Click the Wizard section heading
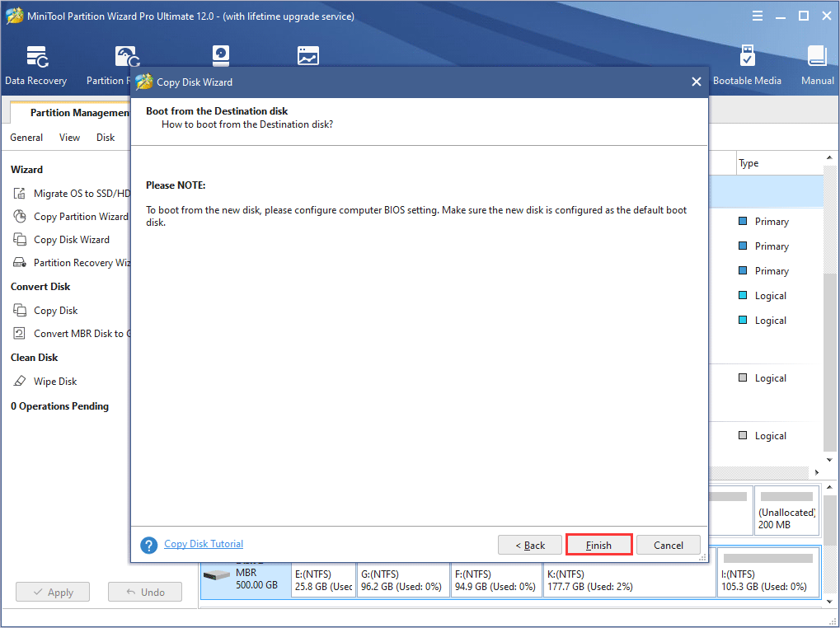This screenshot has height=628, width=840. click(x=26, y=170)
